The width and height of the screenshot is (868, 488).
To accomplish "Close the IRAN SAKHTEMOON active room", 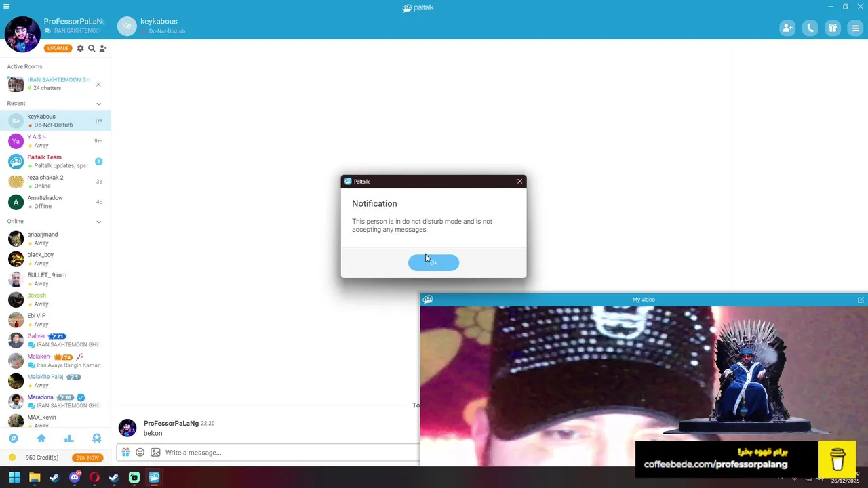I will (x=98, y=85).
